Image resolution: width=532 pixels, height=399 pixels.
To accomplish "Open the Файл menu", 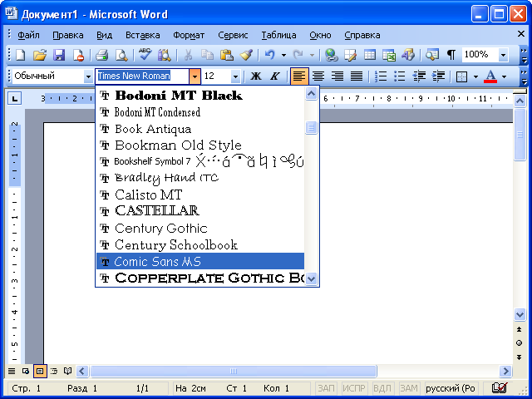I will point(28,35).
